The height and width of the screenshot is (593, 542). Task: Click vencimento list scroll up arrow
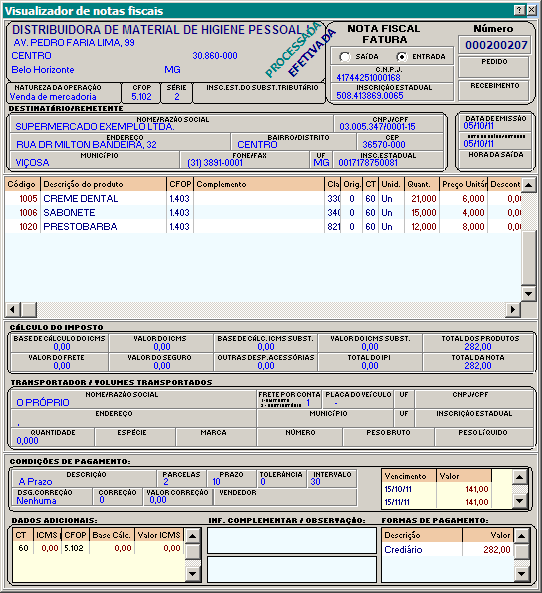pos(519,477)
